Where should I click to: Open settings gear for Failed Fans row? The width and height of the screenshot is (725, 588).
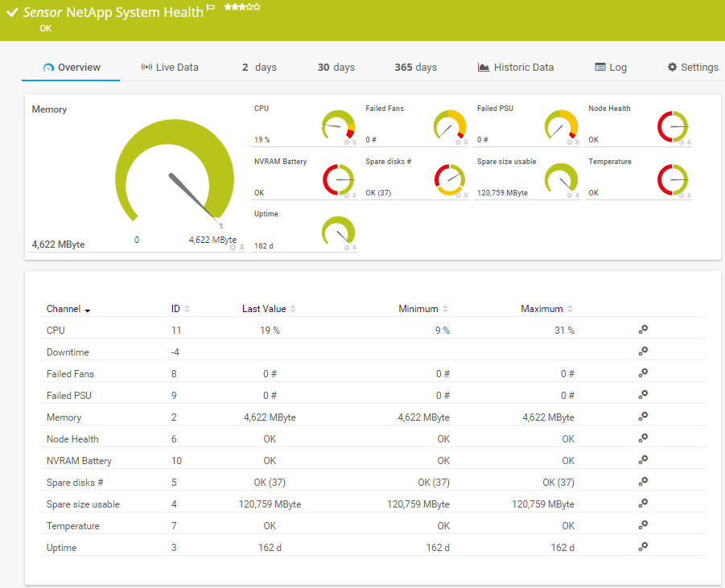[643, 373]
